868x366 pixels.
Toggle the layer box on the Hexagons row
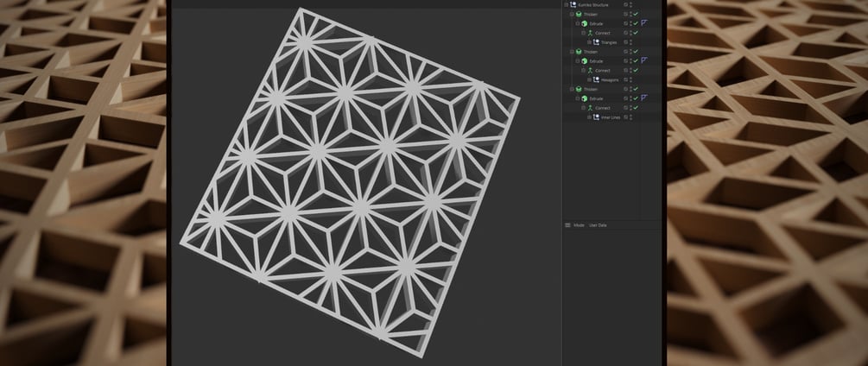coord(625,79)
